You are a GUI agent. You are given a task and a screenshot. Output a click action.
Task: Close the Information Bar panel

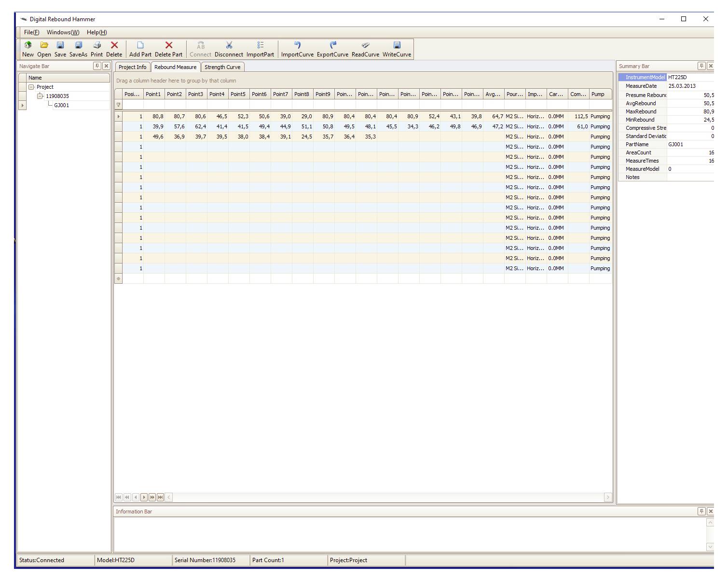click(x=710, y=511)
